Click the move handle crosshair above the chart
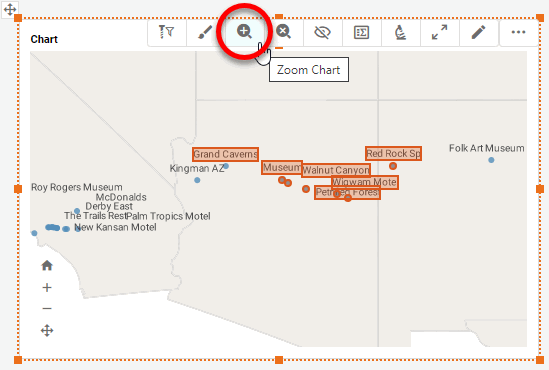 pos(10,9)
